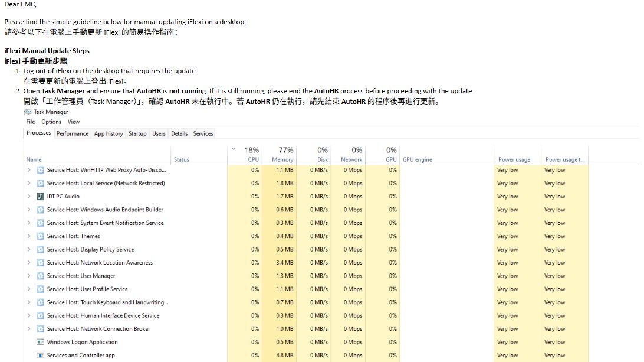The image size is (644, 362).
Task: Select Service Host: Human Interface Device Service row
Action: [x=103, y=315]
